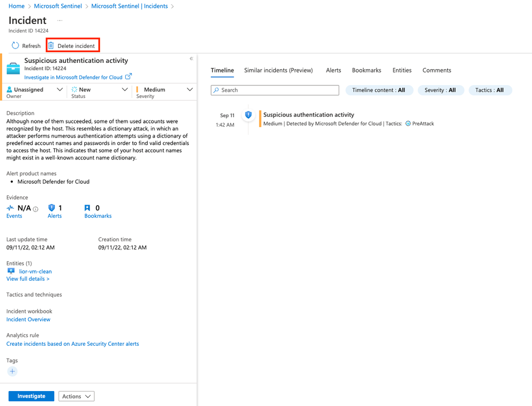The height and width of the screenshot is (406, 532).
Task: Go to Microsoft Sentinel | Incidents breadcrumb
Action: pyautogui.click(x=129, y=6)
